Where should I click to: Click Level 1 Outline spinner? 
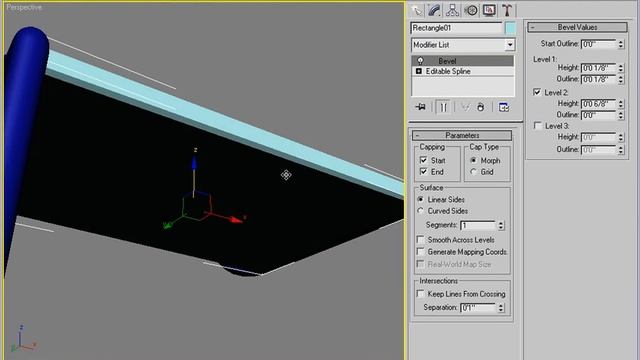click(621, 79)
